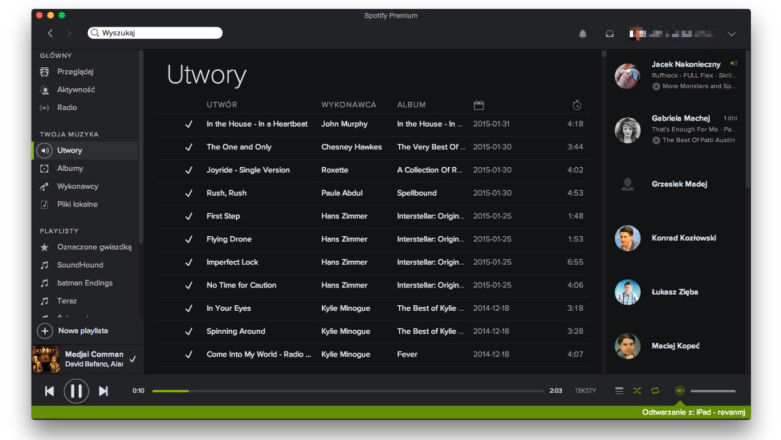781x440 pixels.
Task: Open the inbox icon next to bell
Action: coord(610,33)
